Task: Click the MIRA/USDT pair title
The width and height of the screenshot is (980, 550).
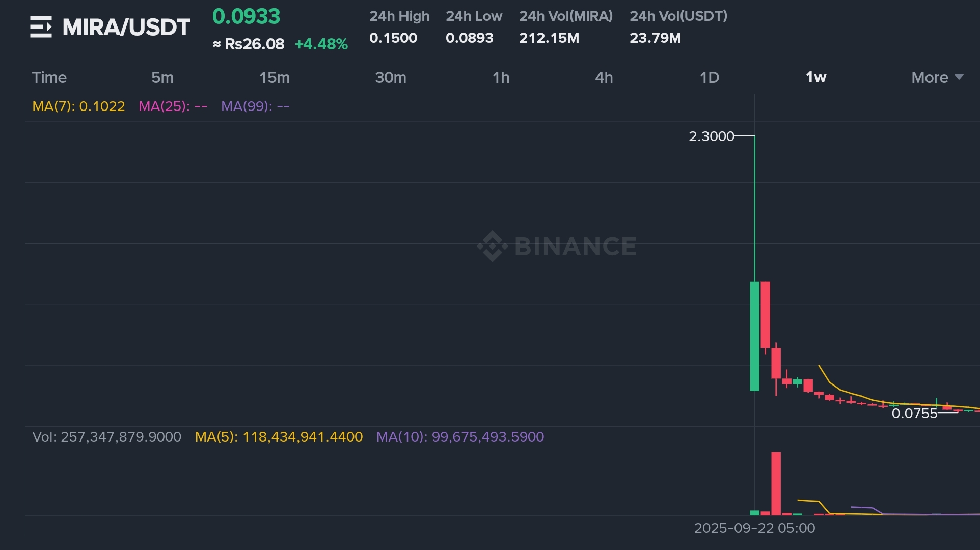Action: tap(126, 27)
